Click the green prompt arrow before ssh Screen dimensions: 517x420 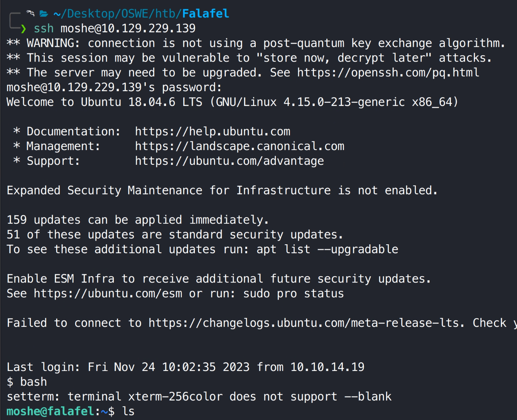[x=23, y=28]
